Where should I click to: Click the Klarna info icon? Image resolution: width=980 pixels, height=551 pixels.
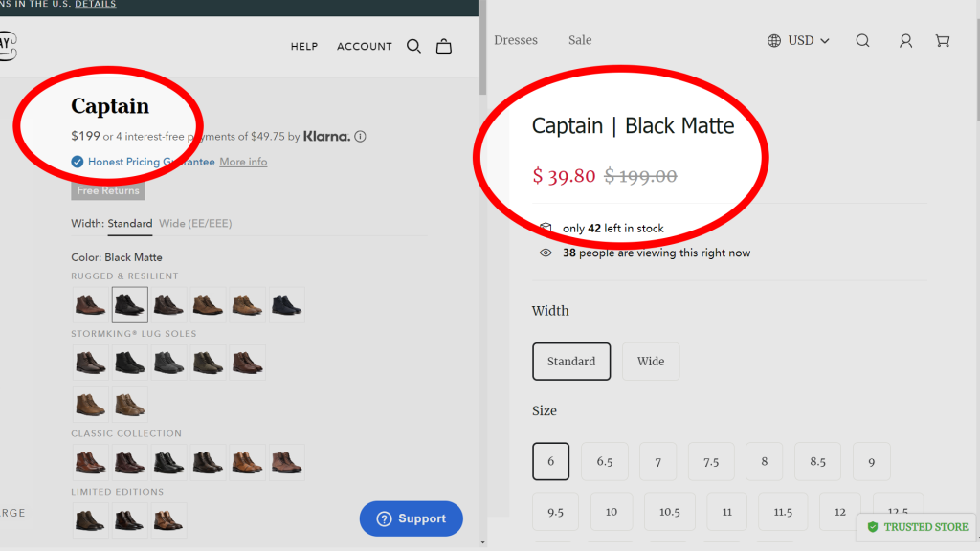(360, 136)
